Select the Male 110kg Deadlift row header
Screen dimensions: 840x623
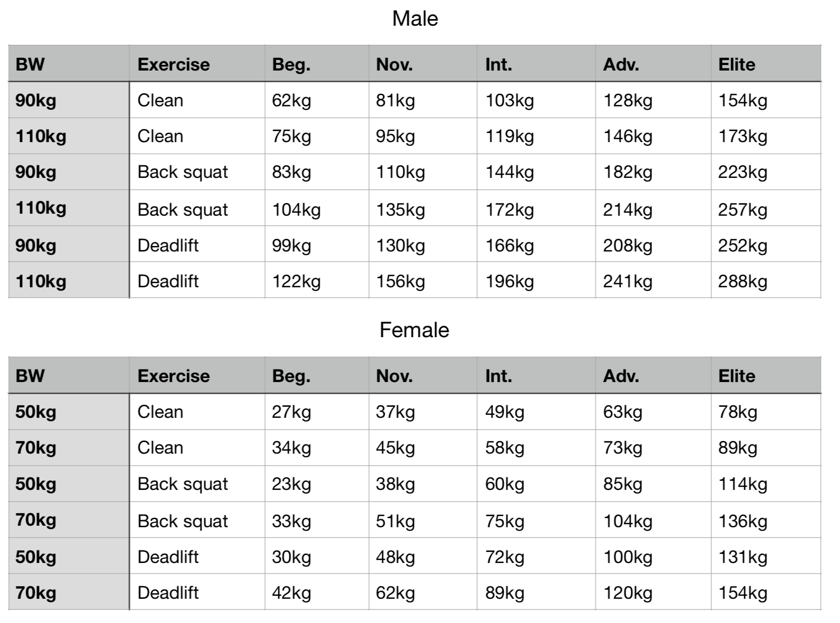tap(69, 280)
